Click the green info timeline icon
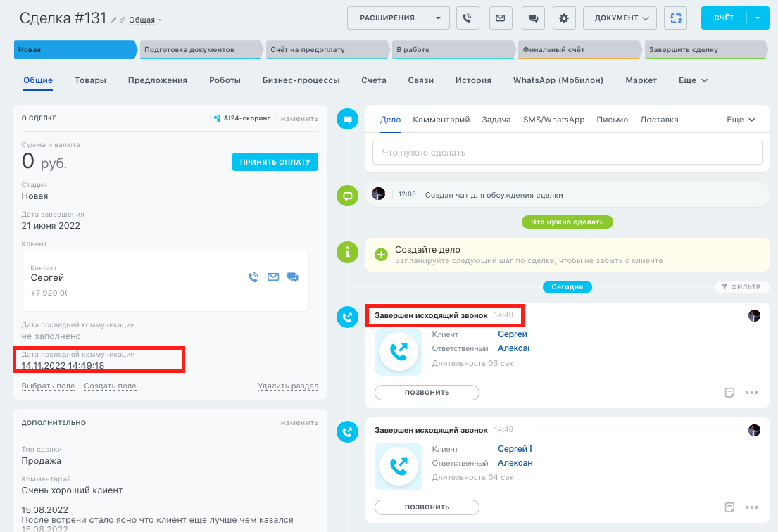This screenshot has width=778, height=532. coord(347,252)
